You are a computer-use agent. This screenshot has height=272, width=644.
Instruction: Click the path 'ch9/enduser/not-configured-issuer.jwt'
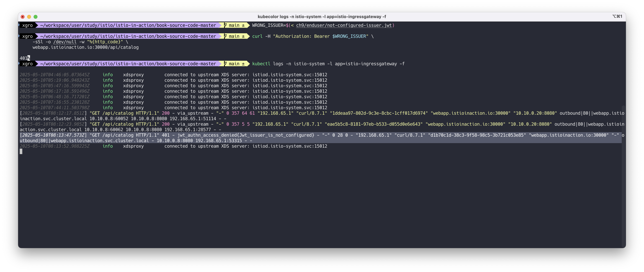tap(344, 25)
